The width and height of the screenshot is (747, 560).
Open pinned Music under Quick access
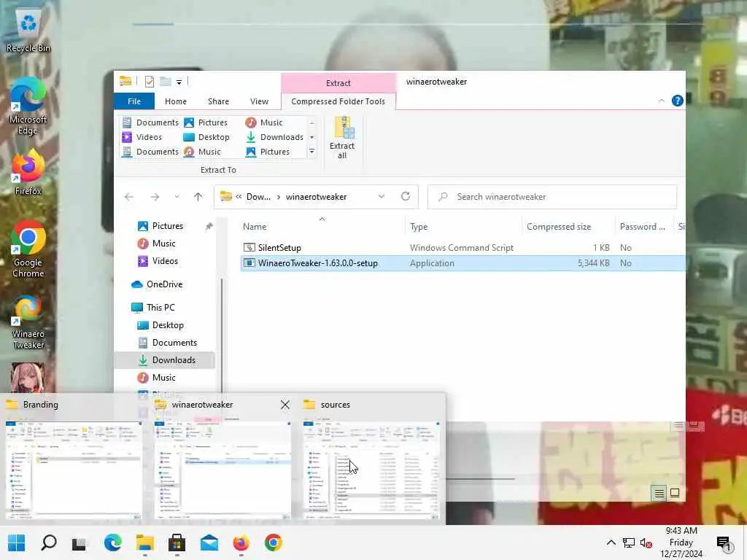tap(163, 244)
